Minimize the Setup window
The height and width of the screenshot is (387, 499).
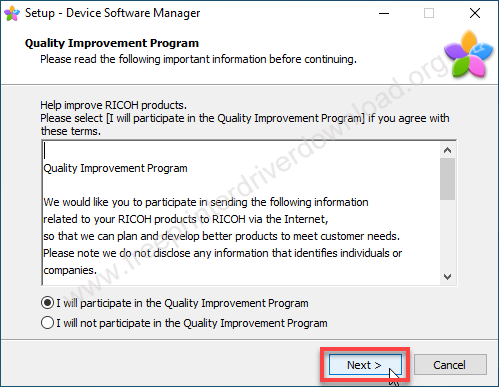(x=384, y=14)
